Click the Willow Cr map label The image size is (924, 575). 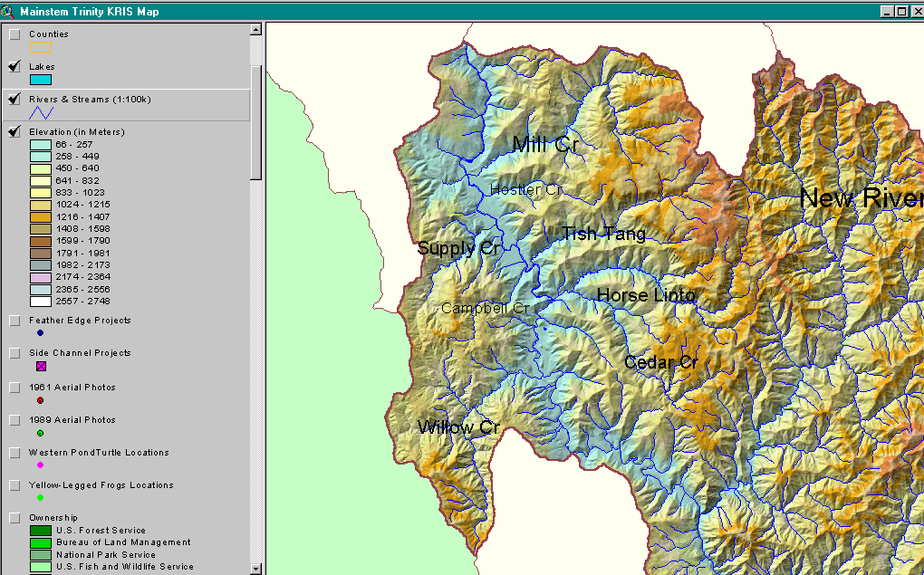tap(458, 427)
